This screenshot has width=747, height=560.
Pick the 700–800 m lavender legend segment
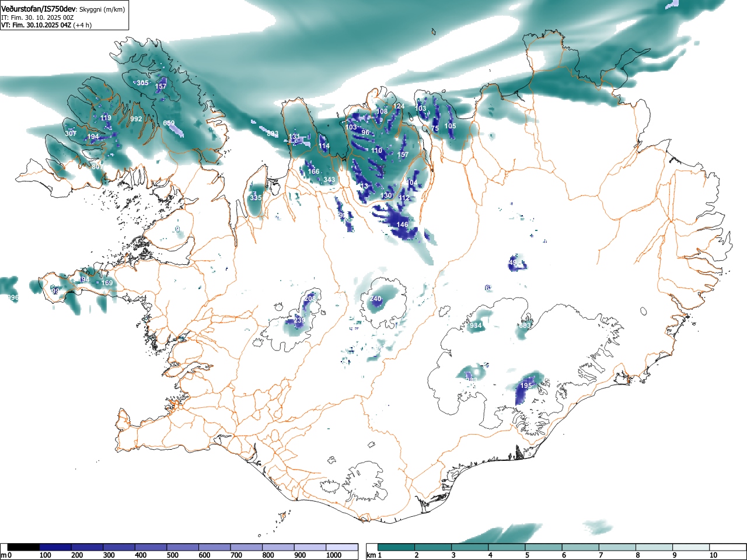[x=246, y=547]
